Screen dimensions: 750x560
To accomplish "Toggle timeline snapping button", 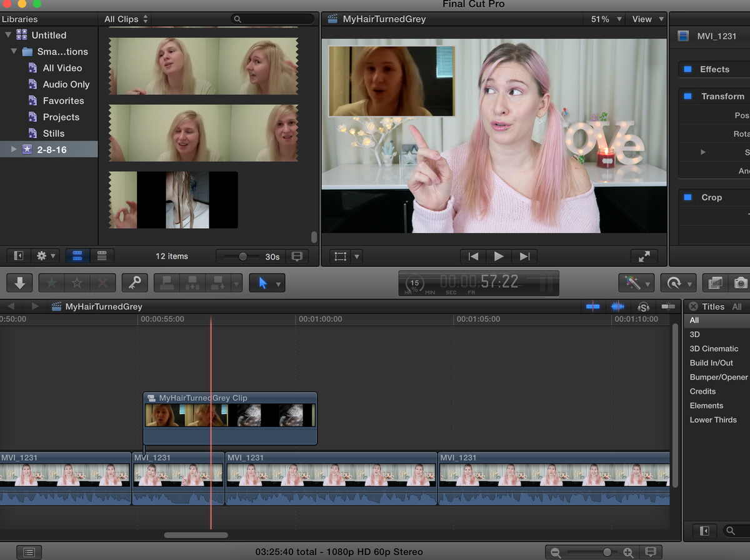I will click(668, 306).
